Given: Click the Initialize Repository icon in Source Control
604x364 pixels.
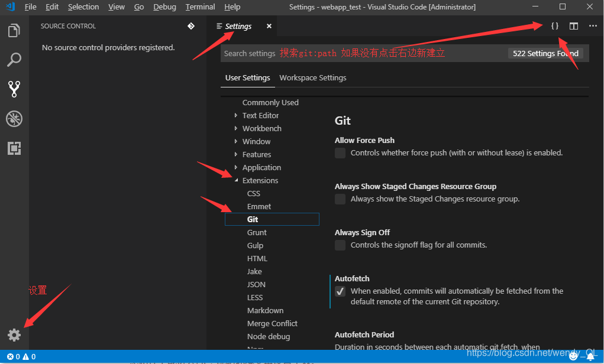Looking at the screenshot, I should click(x=191, y=26).
